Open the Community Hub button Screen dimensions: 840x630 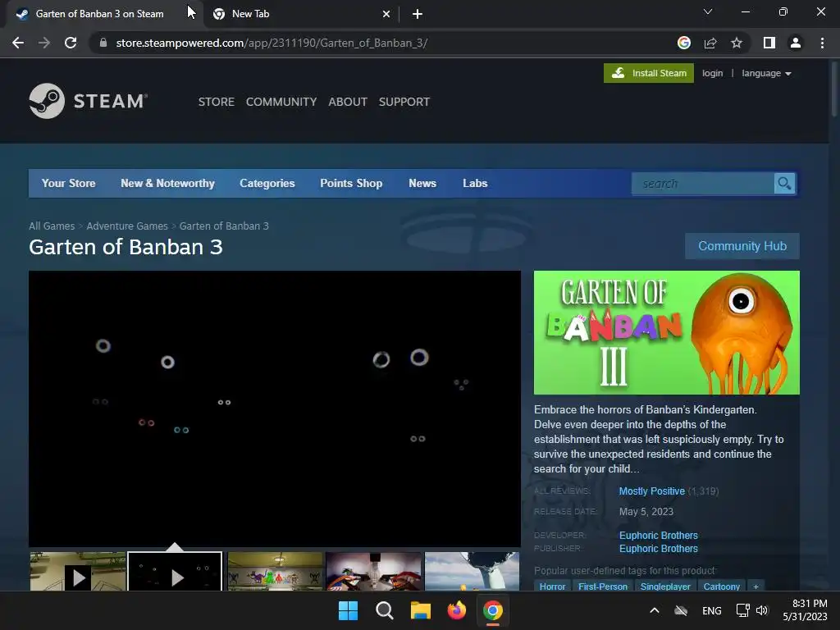pyautogui.click(x=742, y=246)
